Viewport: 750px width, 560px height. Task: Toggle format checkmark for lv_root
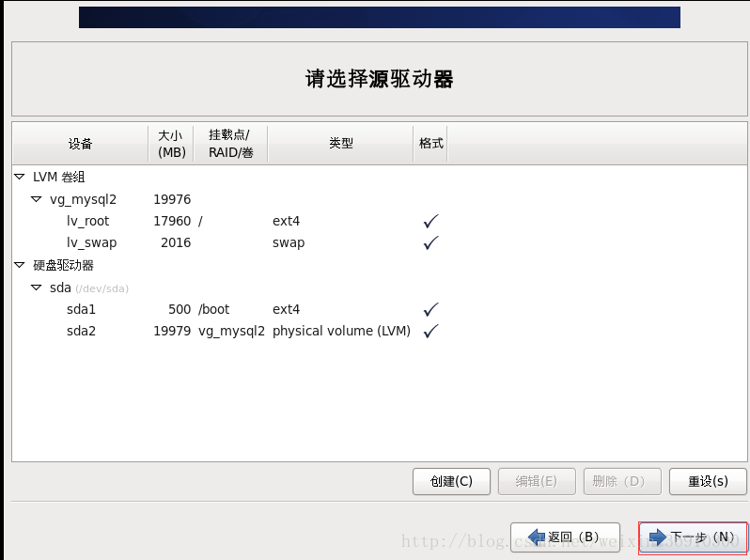click(431, 222)
